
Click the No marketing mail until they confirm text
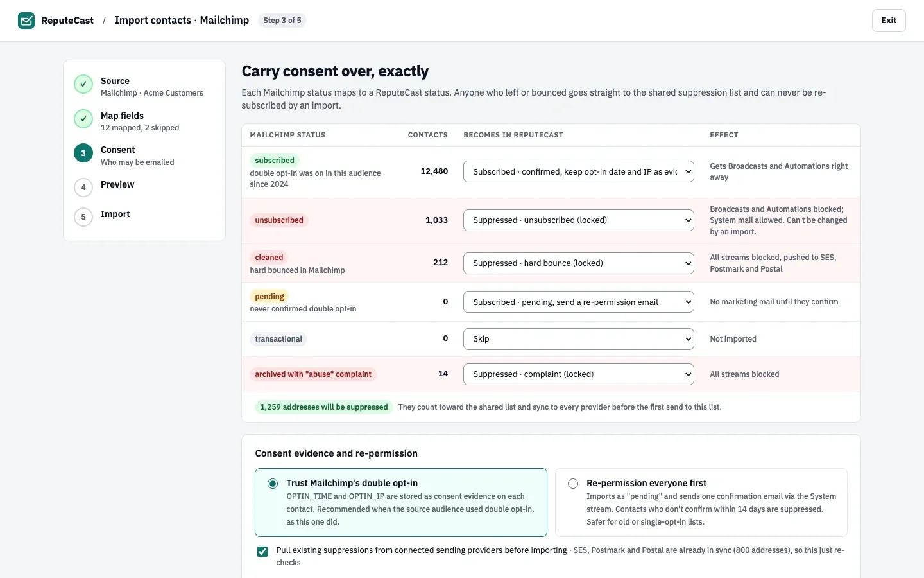774,302
